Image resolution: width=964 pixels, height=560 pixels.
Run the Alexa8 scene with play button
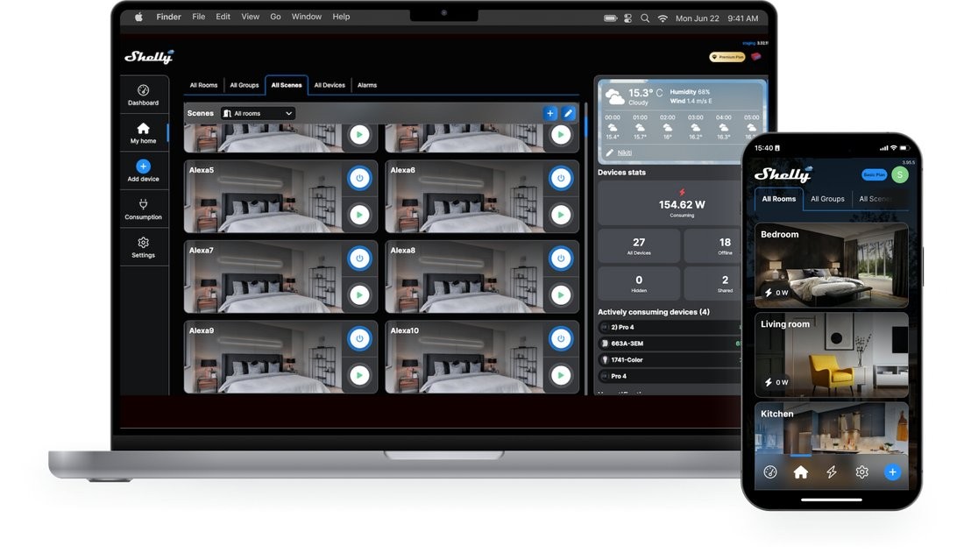[561, 295]
